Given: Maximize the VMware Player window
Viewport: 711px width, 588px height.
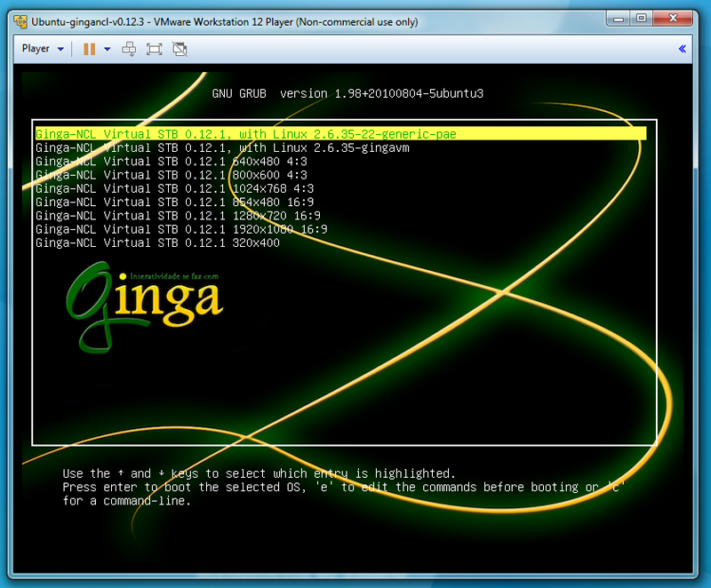Looking at the screenshot, I should coord(641,19).
